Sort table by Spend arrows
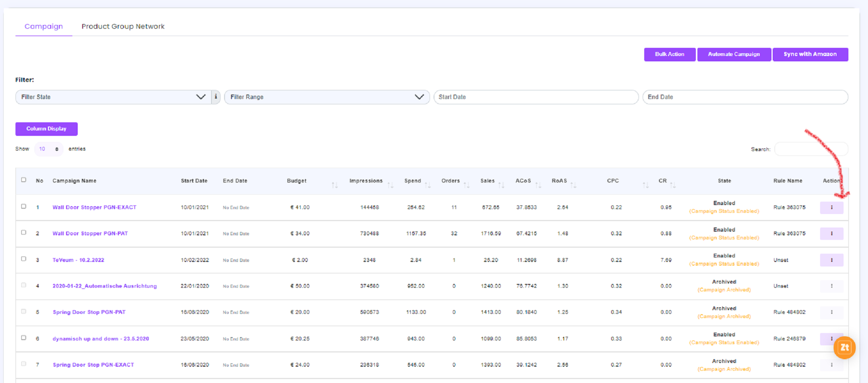Viewport: 868px width, 383px height. (x=428, y=185)
